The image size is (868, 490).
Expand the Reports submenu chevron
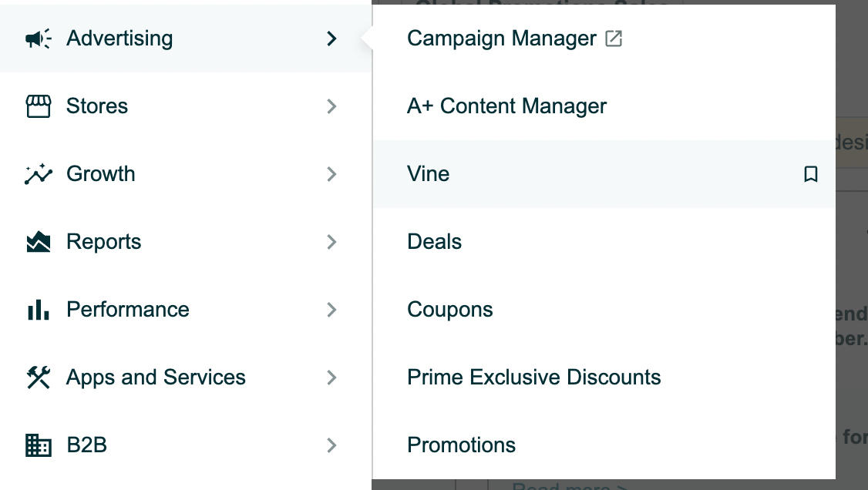[331, 242]
